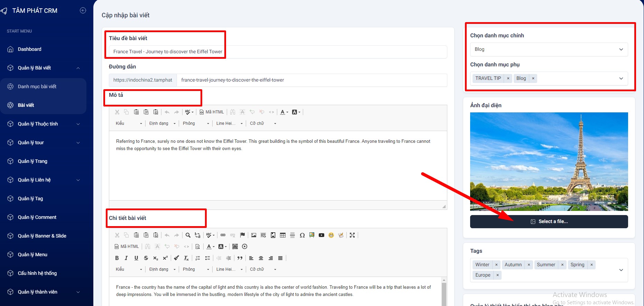Screen dimensions: 644x306
Task: Remove the Winter tag
Action: click(496, 265)
